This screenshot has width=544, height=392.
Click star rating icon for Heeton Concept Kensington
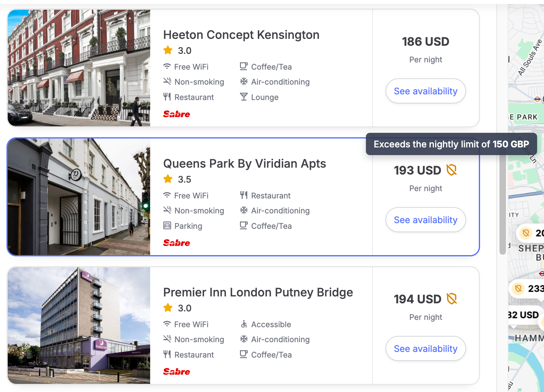[168, 50]
